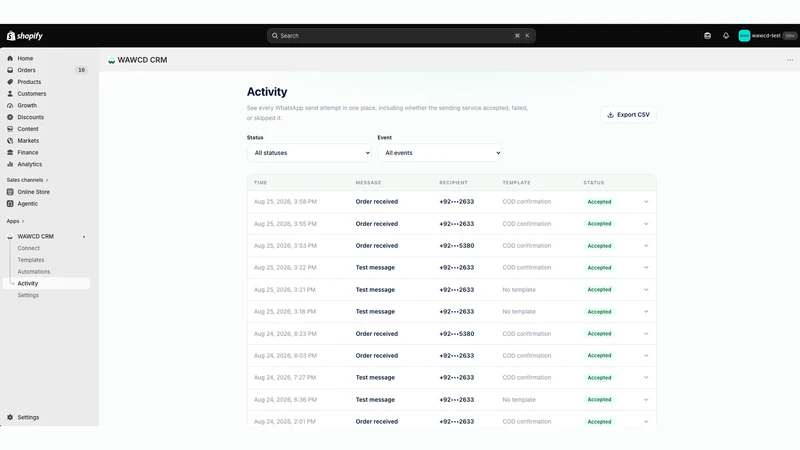Screen dimensions: 800x450
Task: Click the Content icon in sidebar
Action: click(10, 129)
